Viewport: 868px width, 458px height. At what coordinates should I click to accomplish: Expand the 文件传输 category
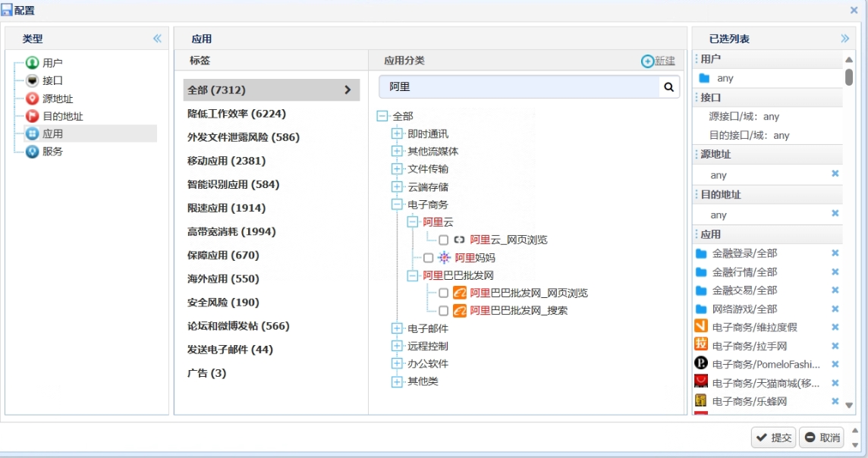397,168
